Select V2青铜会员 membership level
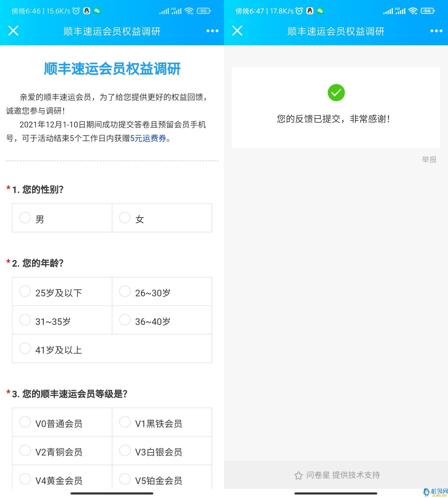Screen dimensions: 448x498 [x=62, y=451]
